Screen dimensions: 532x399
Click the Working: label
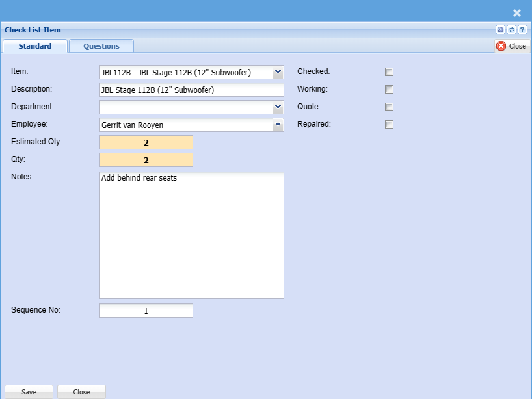tap(312, 89)
